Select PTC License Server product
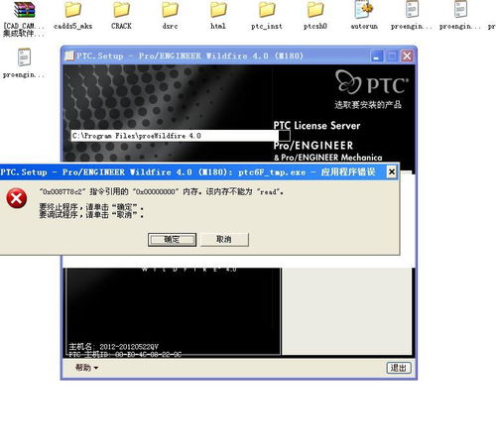Viewport: 496px width, 448px height. tap(316, 126)
